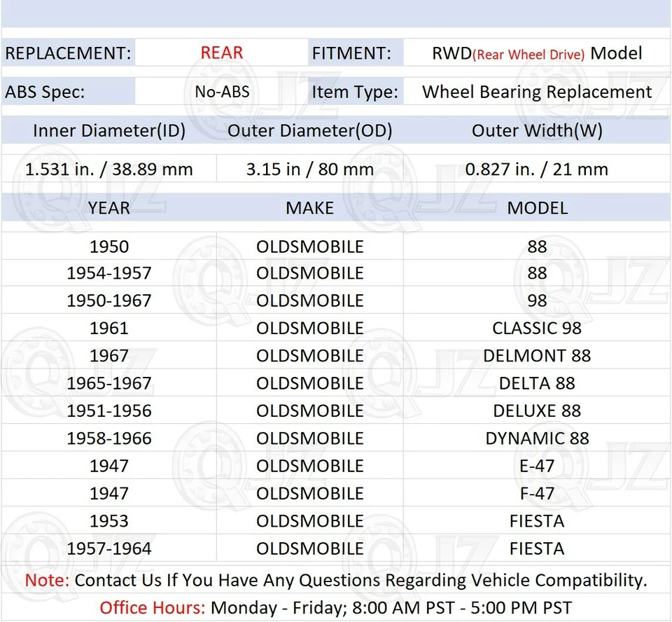Viewport: 672px width, 622px height.
Task: Select the CLASSIC 98 model entry
Action: coord(537,328)
